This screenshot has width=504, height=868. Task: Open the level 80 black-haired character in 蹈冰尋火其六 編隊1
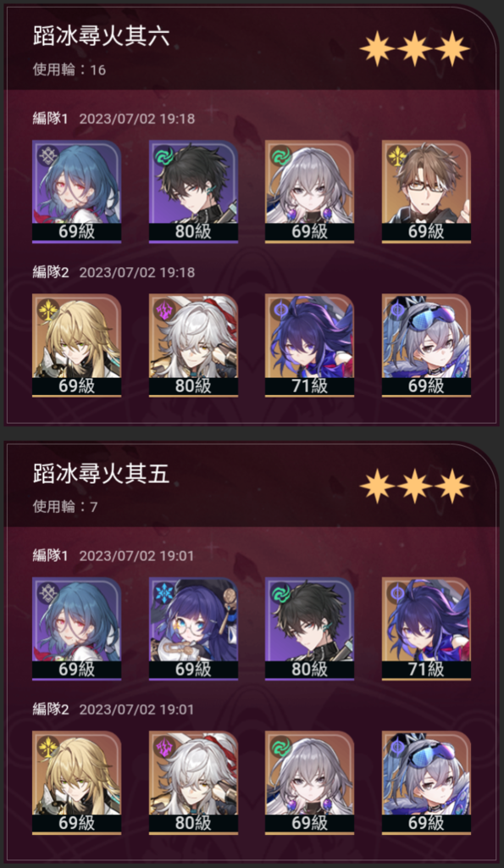(x=193, y=192)
